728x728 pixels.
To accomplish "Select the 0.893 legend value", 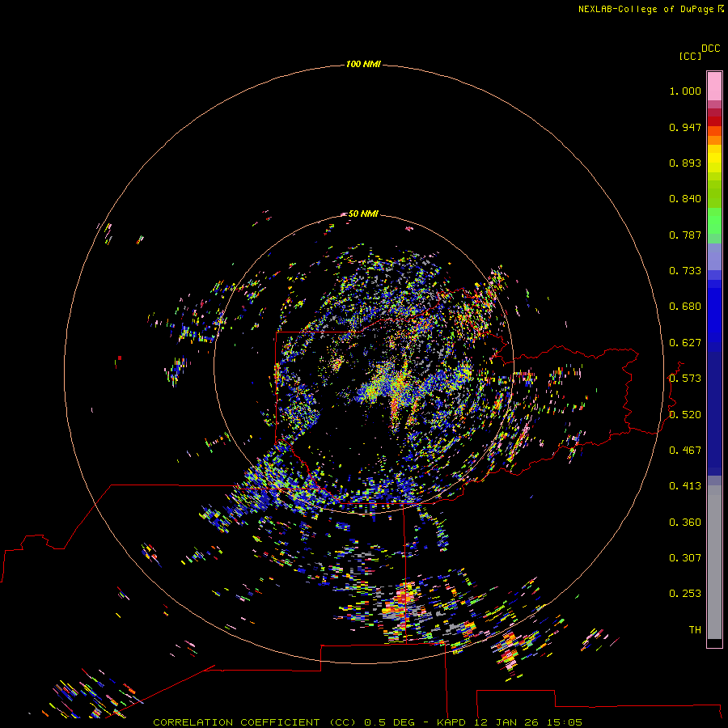I will pos(685,163).
